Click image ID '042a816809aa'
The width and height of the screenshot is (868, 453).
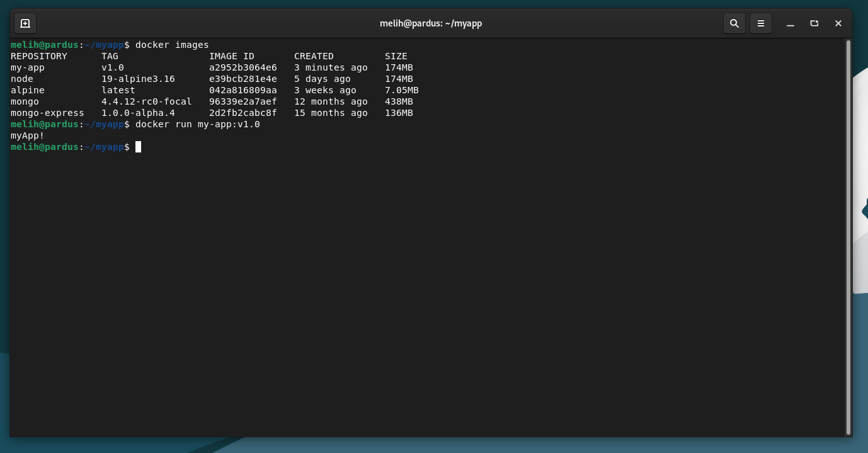click(x=243, y=90)
